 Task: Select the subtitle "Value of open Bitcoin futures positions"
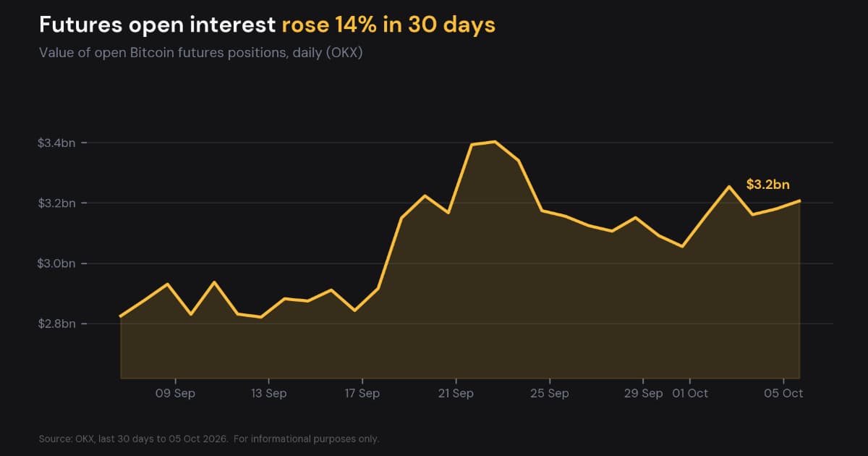click(x=163, y=53)
